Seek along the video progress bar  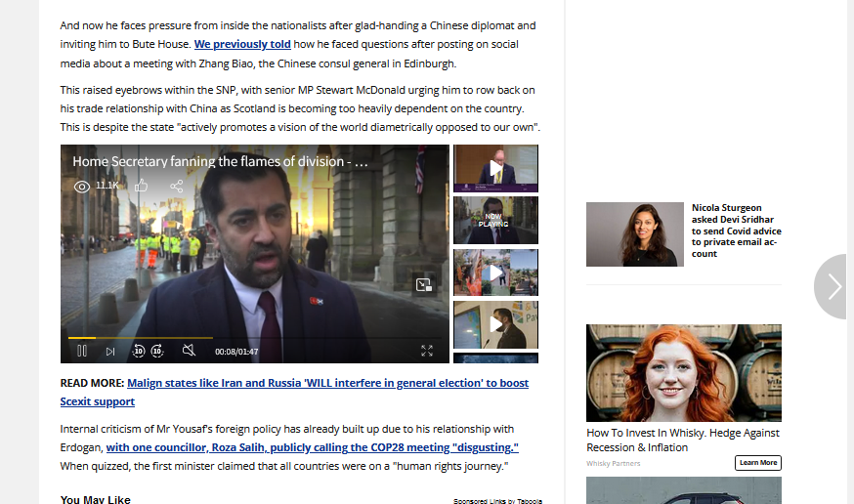coord(254,338)
